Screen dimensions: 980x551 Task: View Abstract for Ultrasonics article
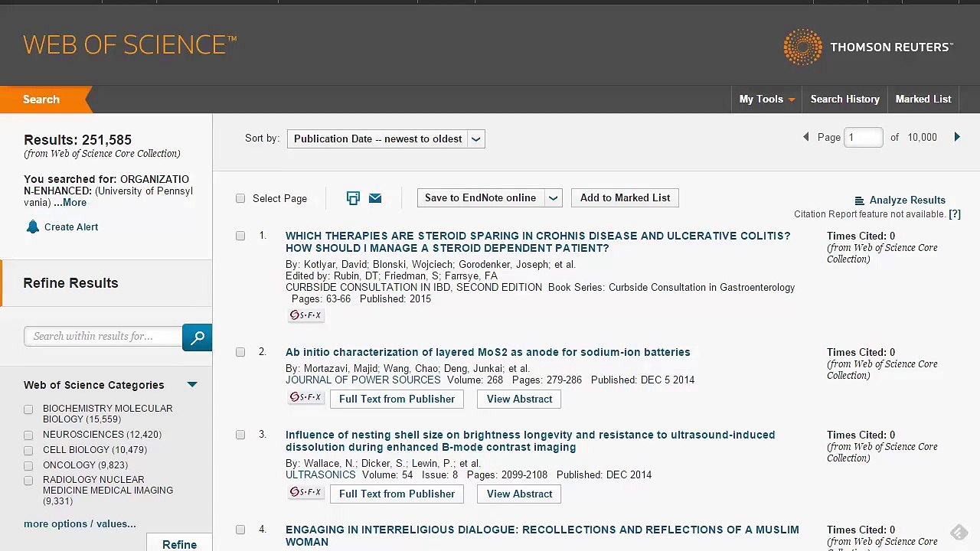tap(519, 494)
